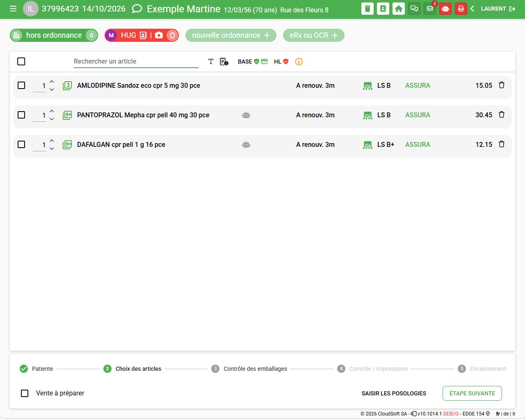525x420 pixels.
Task: Delete the HUG prescription with its trash icon
Action: [x=172, y=35]
